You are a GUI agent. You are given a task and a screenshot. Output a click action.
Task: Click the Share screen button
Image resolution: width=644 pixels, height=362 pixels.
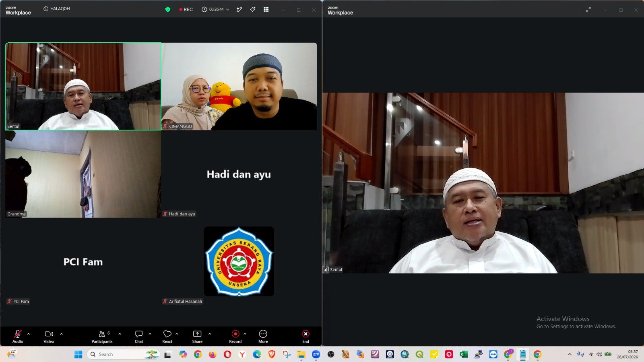197,337
